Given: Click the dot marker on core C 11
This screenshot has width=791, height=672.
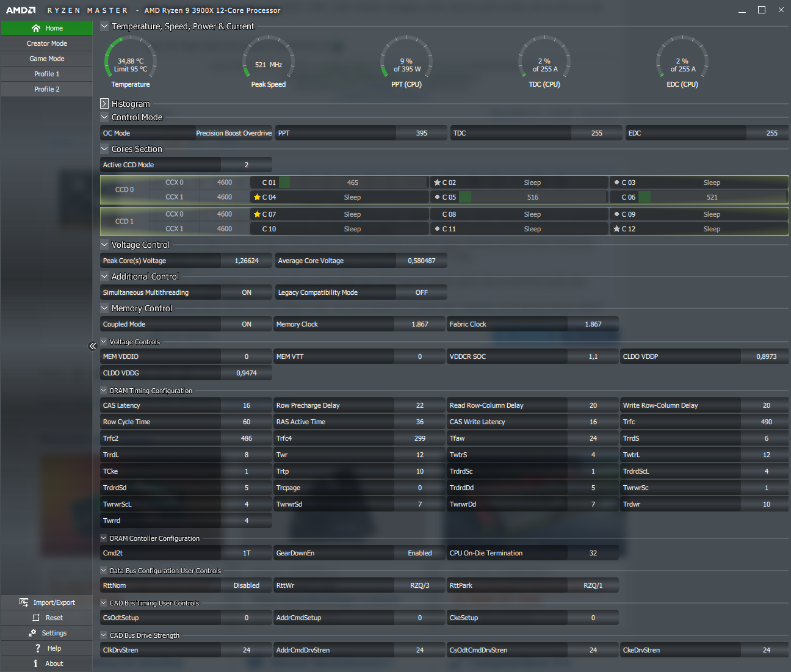Looking at the screenshot, I should tap(437, 229).
